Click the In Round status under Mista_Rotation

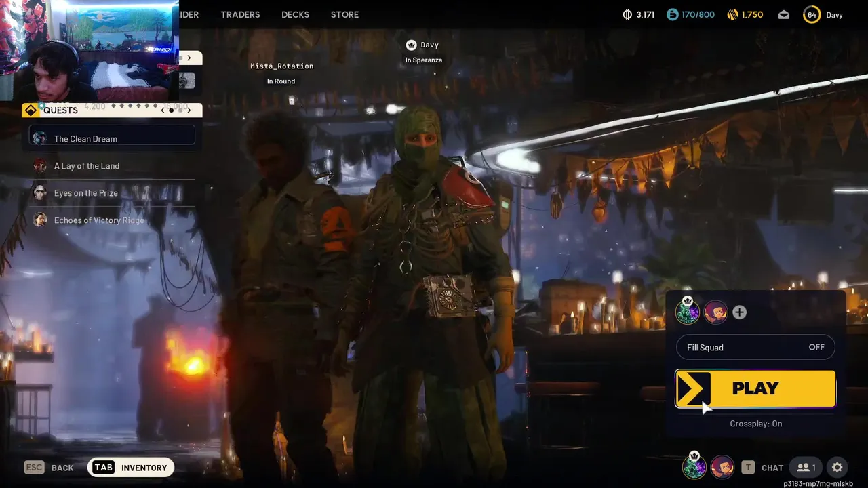(x=281, y=81)
